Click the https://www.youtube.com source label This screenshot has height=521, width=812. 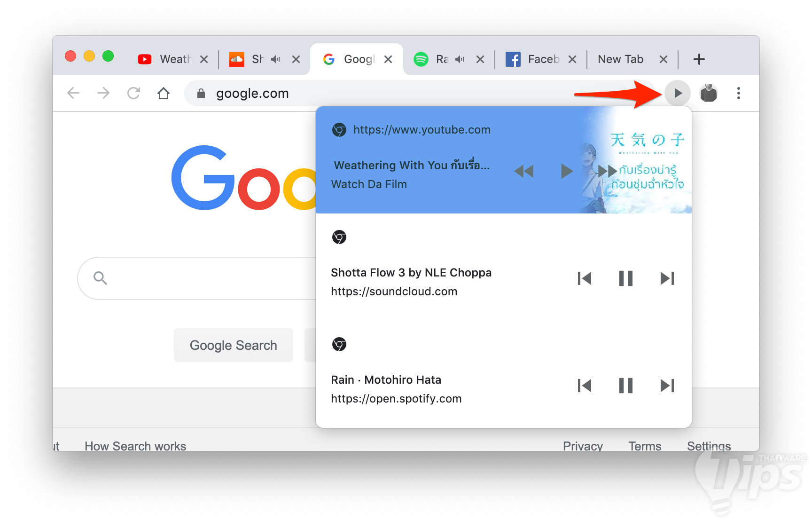422,130
